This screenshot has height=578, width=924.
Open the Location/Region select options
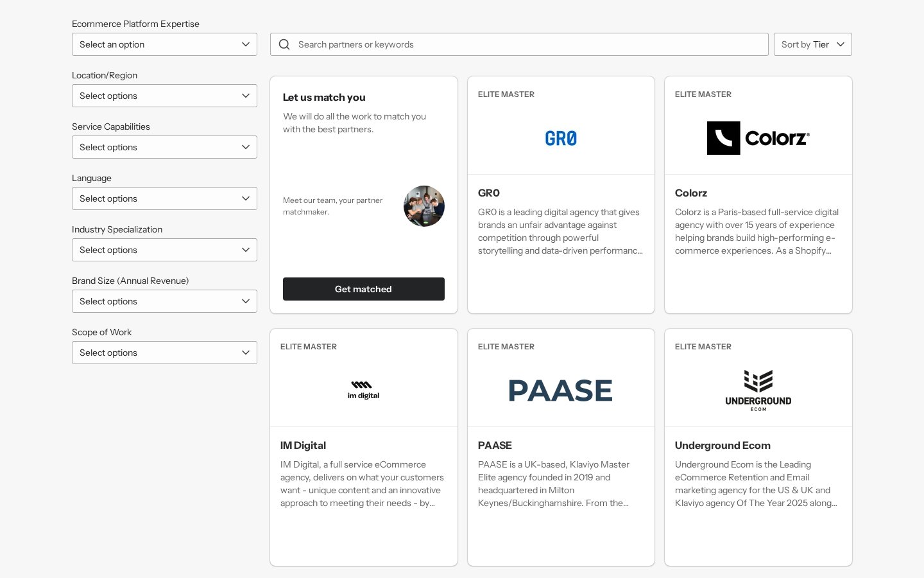point(164,96)
